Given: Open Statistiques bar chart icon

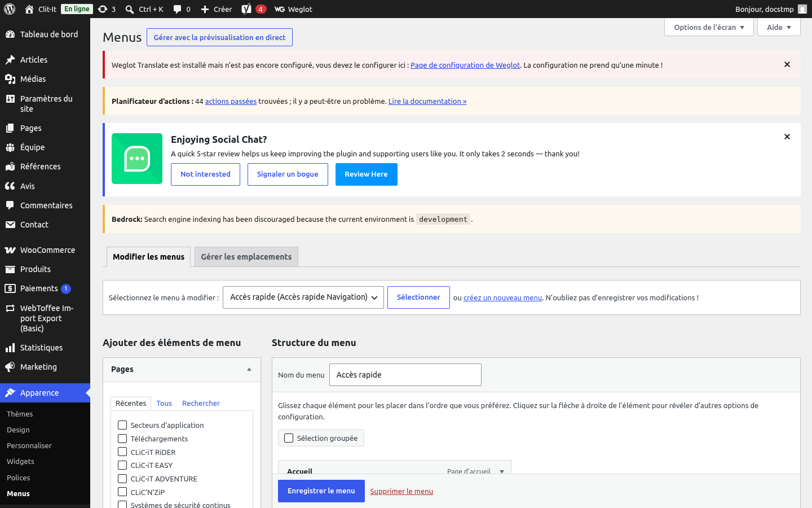Looking at the screenshot, I should pyautogui.click(x=10, y=348).
